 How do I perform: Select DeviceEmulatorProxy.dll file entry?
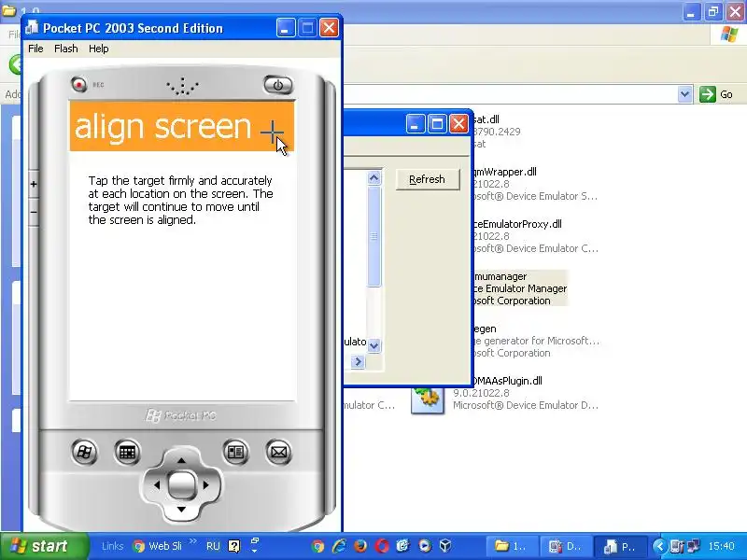pos(533,236)
